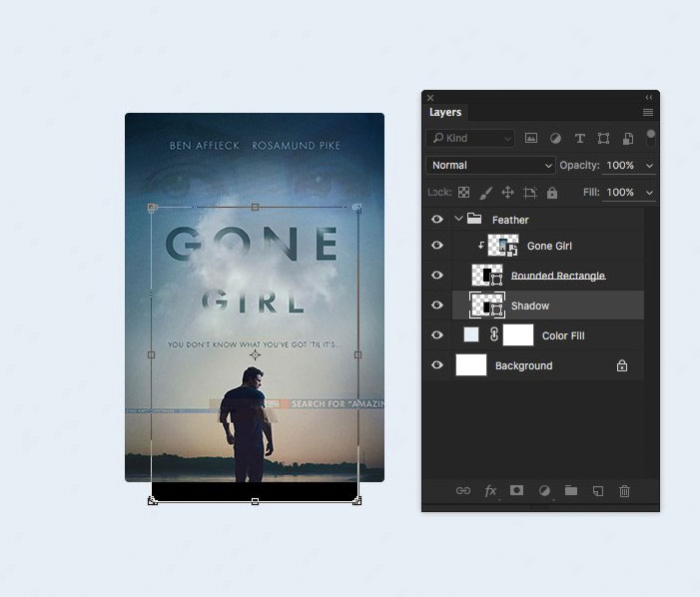The image size is (700, 597).
Task: Click the top-middle transform handle
Action: (255, 207)
